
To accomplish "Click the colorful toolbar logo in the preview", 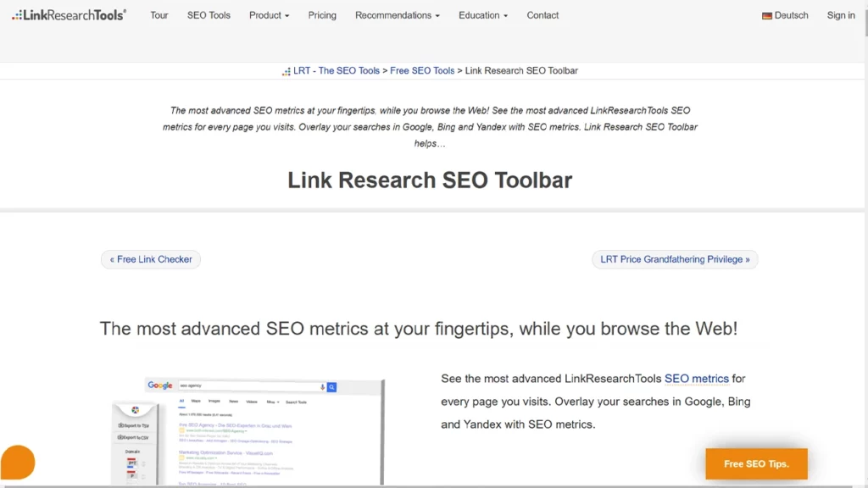I will point(135,410).
